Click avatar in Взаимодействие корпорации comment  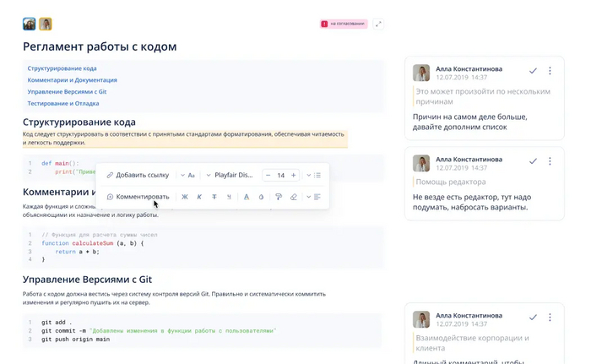click(x=421, y=319)
